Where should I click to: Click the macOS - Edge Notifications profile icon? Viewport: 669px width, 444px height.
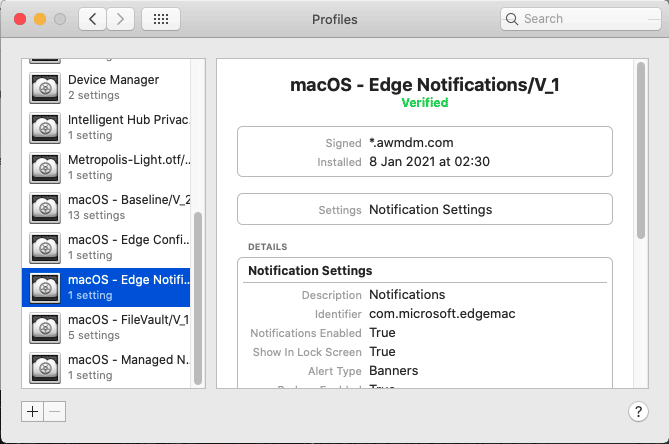pos(45,288)
